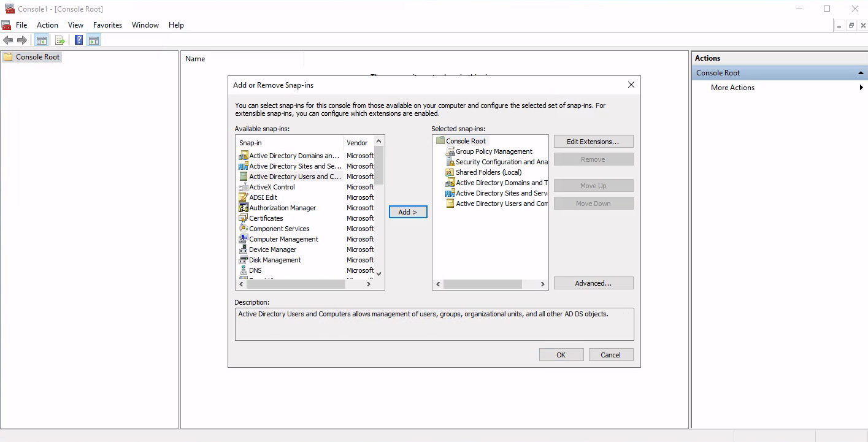This screenshot has height=442, width=868.
Task: Open the Window menu
Action: [x=145, y=25]
